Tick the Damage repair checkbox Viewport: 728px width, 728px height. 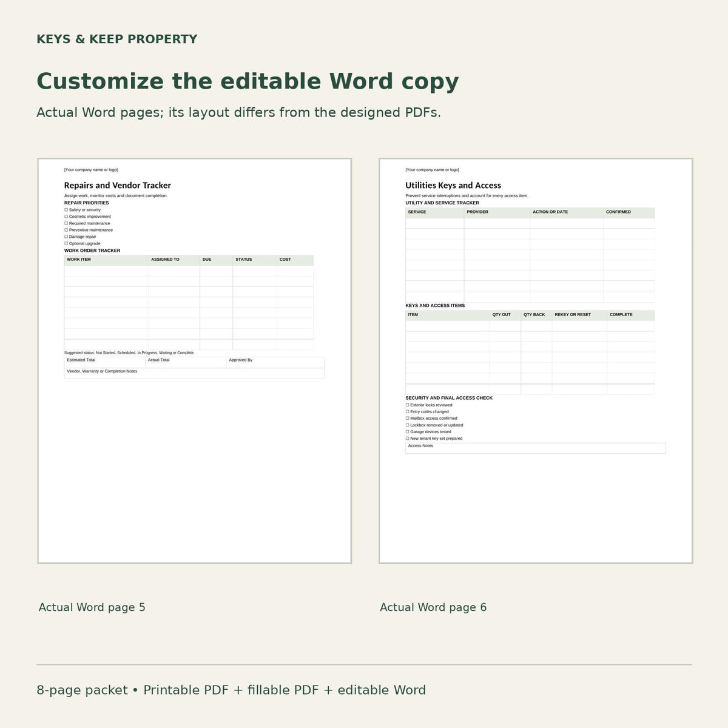coord(66,237)
